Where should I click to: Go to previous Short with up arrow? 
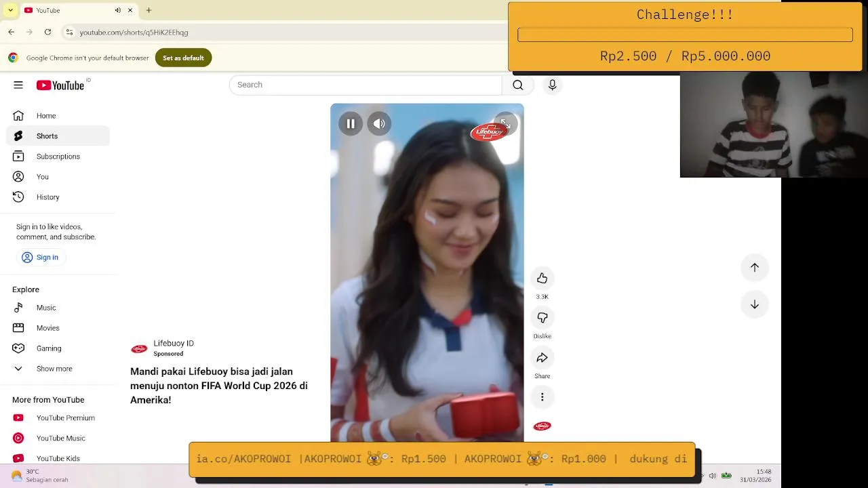click(x=754, y=268)
